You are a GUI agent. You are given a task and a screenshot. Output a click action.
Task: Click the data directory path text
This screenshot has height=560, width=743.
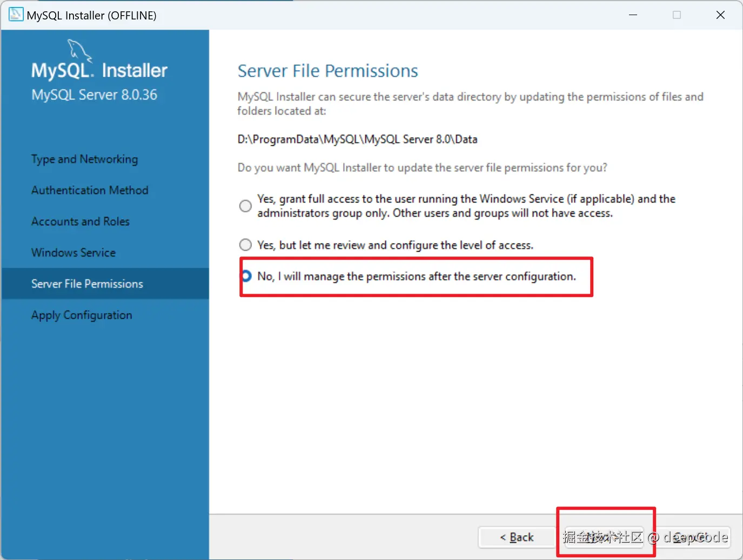[357, 139]
